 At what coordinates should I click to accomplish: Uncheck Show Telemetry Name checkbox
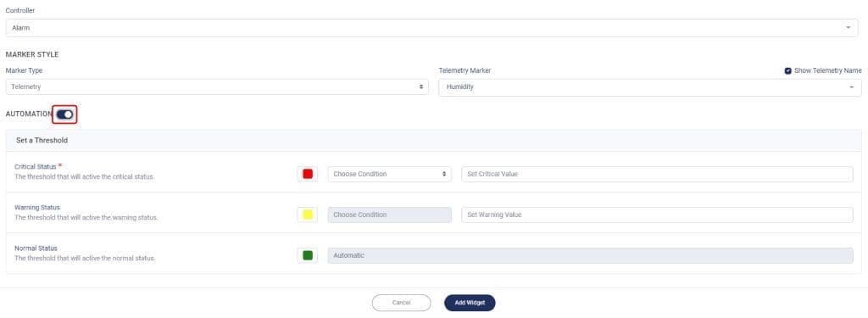point(787,71)
